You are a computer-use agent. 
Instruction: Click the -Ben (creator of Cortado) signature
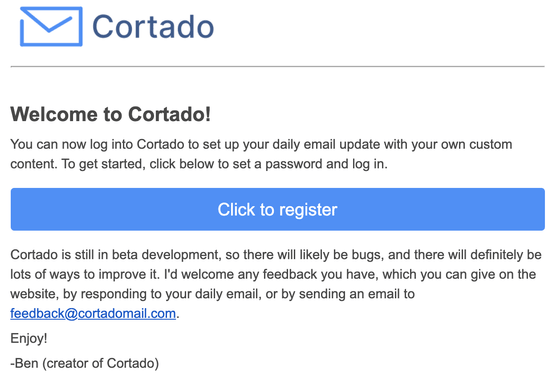[85, 363]
